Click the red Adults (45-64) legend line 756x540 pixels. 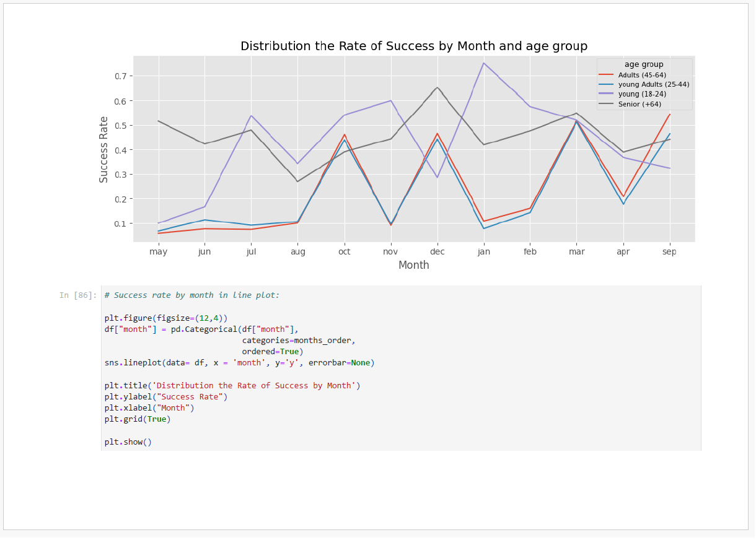(607, 75)
